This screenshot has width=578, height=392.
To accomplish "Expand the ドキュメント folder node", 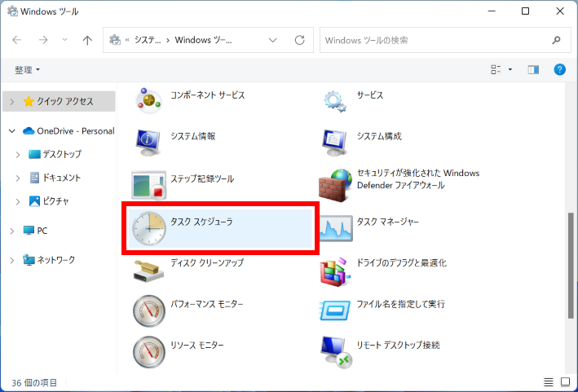I will (18, 178).
